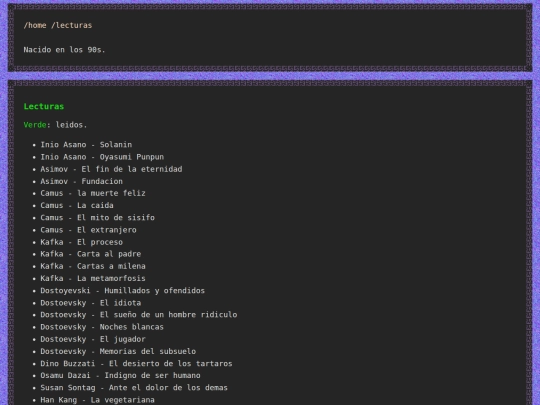Screen dimensions: 540x405
Task: Click 'Han Kang - La vegetariana' entry
Action: point(97,400)
